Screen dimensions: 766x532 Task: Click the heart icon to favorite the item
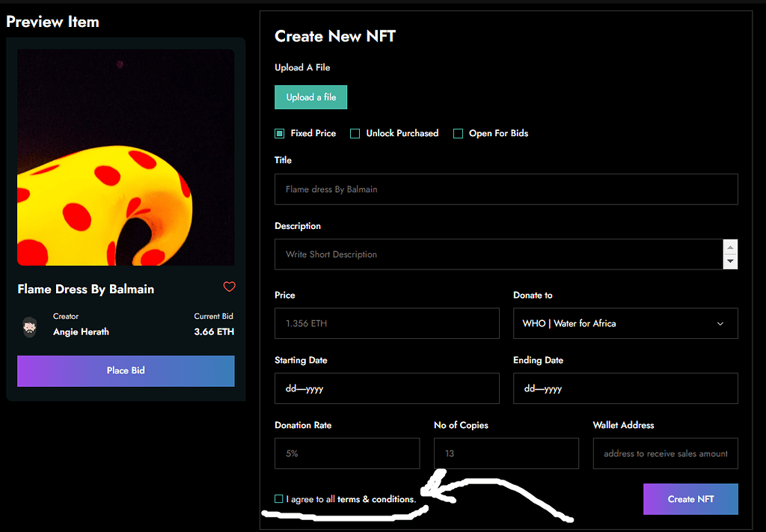coord(229,287)
